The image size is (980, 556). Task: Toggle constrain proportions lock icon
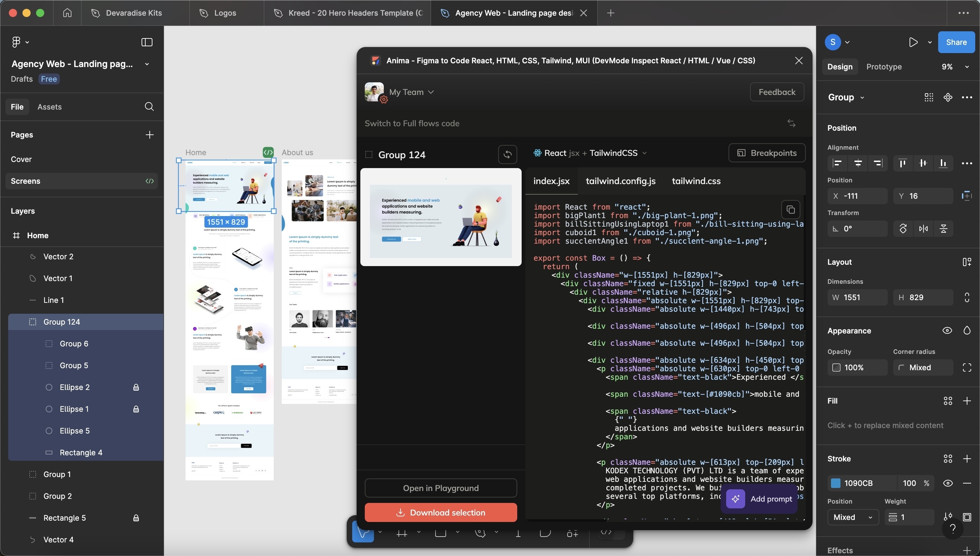click(x=967, y=297)
